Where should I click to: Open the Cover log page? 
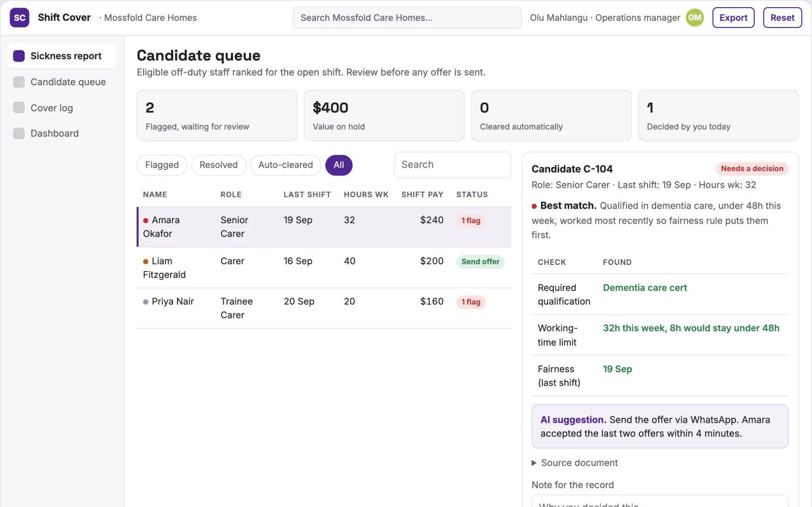pyautogui.click(x=62, y=108)
